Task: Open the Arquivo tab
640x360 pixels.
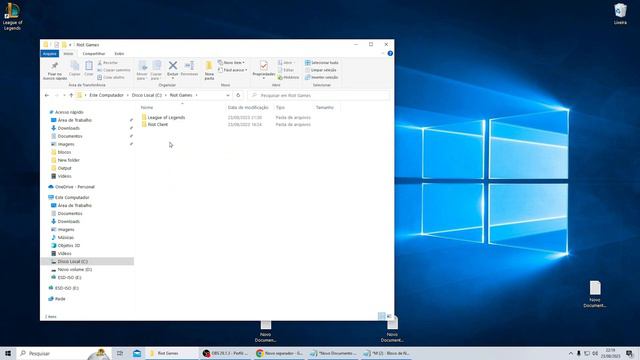Action: coord(50,54)
